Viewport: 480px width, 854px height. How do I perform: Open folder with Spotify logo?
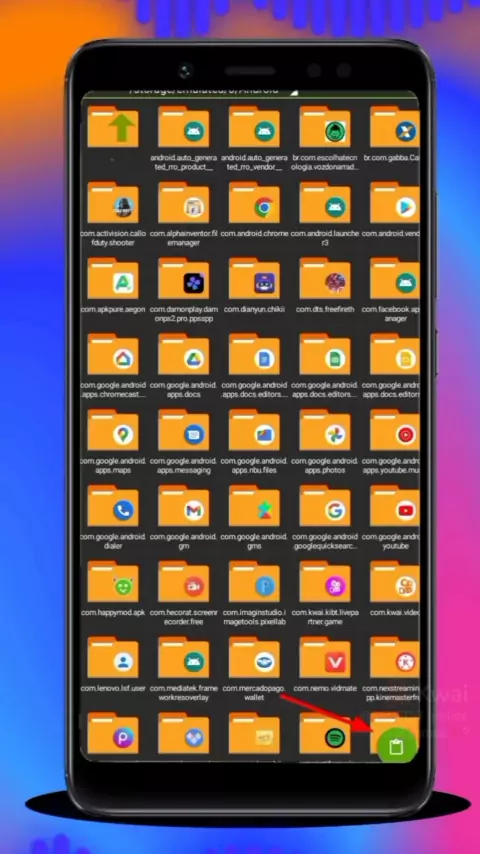325,733
